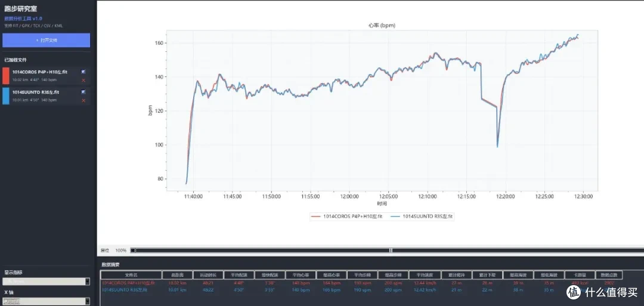The image size is (644, 306).
Task: Click the left handle of range slider
Action: coord(133,250)
